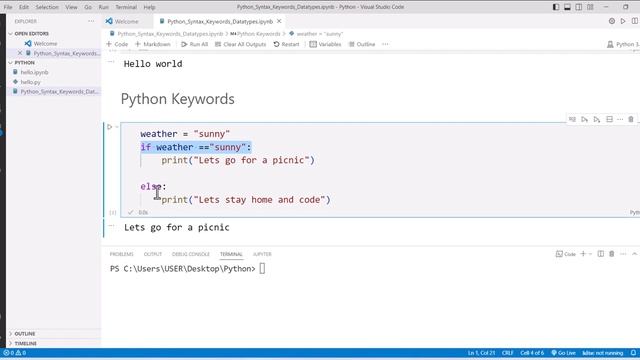This screenshot has height=360, width=640.
Task: Click in the terminal prompt input
Action: 262,269
